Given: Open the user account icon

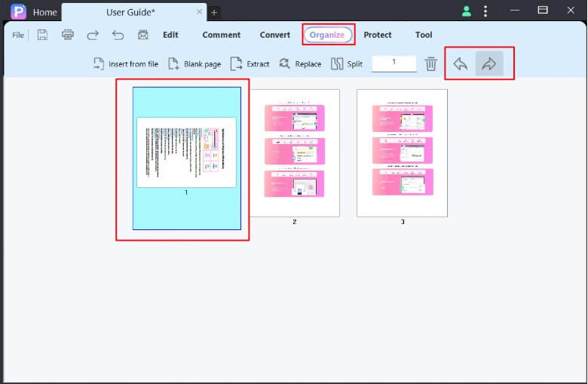Looking at the screenshot, I should [x=466, y=11].
